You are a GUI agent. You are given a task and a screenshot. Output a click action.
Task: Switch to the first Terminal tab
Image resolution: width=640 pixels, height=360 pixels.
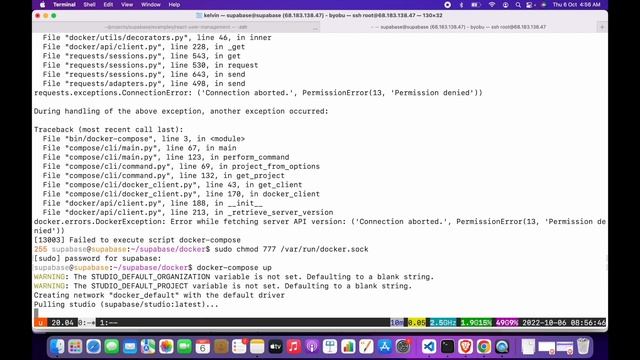(176, 27)
